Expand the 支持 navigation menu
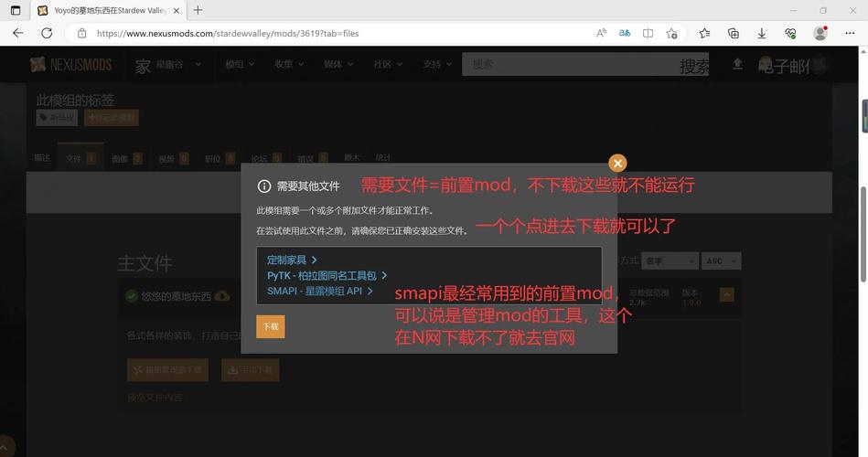This screenshot has width=868, height=457. [x=437, y=65]
